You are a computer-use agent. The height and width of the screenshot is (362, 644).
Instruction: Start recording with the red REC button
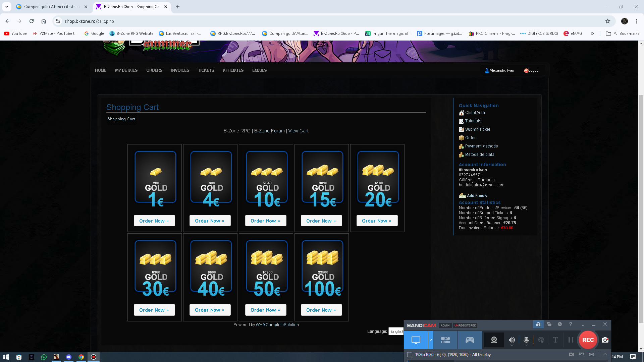(588, 340)
